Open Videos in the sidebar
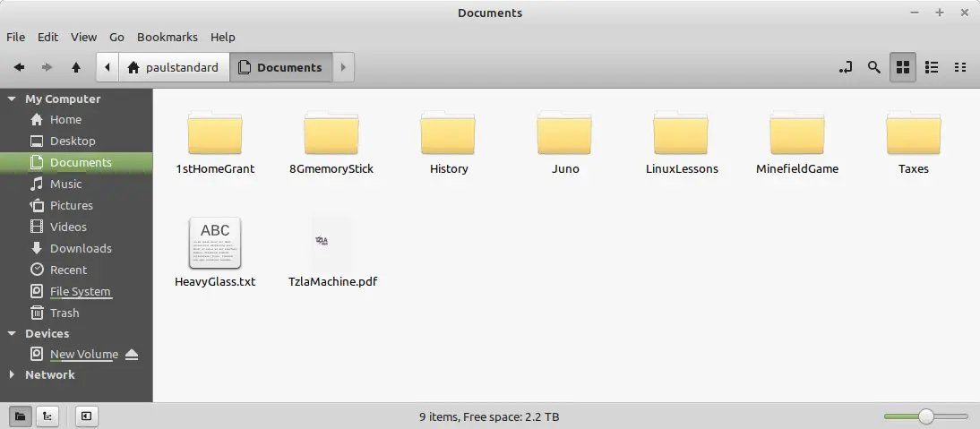The width and height of the screenshot is (980, 429). point(76,227)
